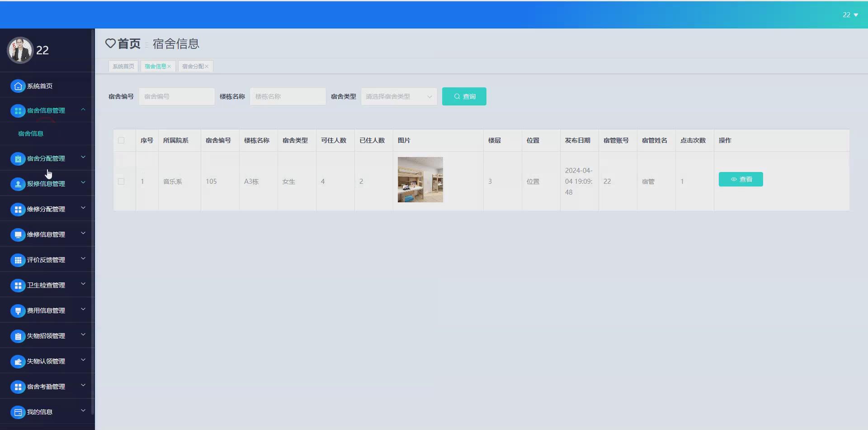The width and height of the screenshot is (868, 430).
Task: Click the 卫生检查管理 sidebar icon
Action: tap(18, 285)
